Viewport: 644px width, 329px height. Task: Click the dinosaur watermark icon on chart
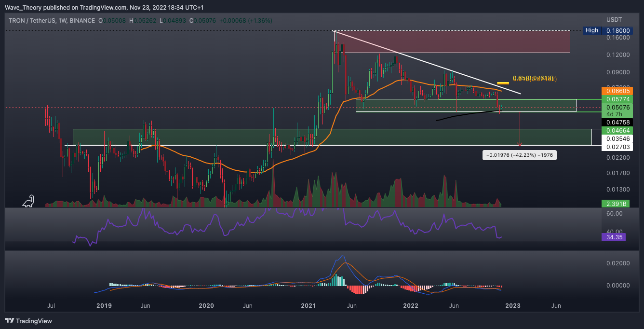coord(28,201)
